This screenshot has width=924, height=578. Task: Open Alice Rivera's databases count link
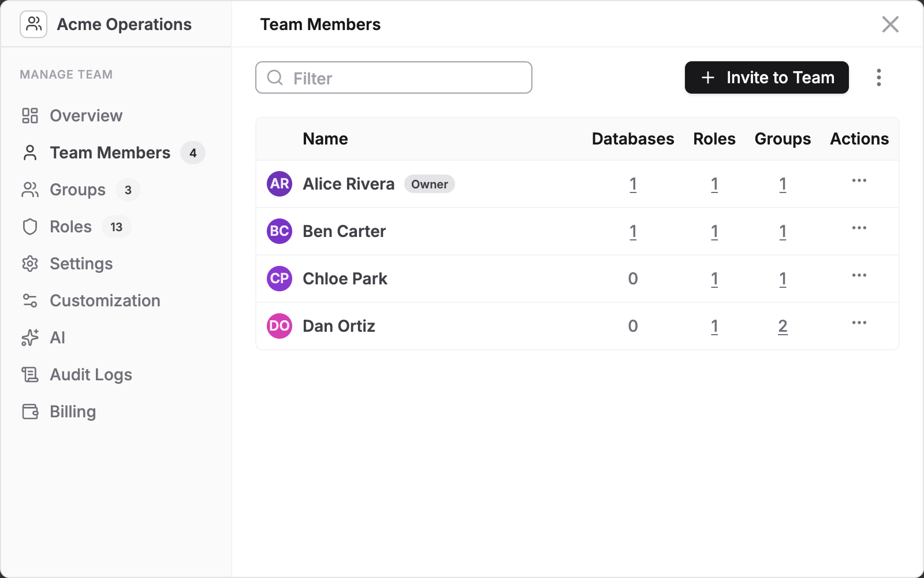[633, 184]
